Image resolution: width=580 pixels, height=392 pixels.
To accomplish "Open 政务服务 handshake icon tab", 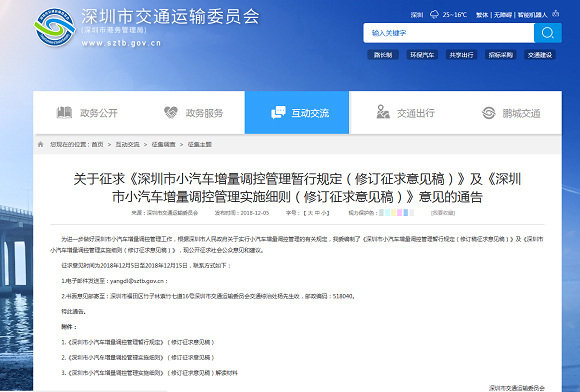I will point(171,112).
